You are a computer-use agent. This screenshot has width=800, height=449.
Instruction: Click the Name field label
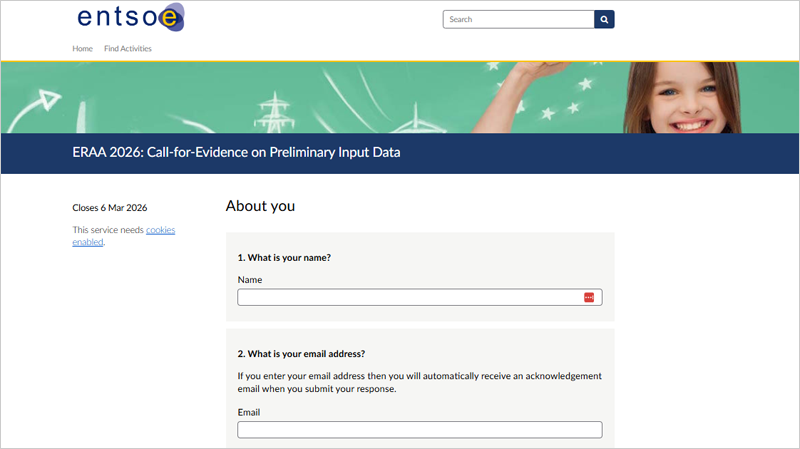(250, 280)
